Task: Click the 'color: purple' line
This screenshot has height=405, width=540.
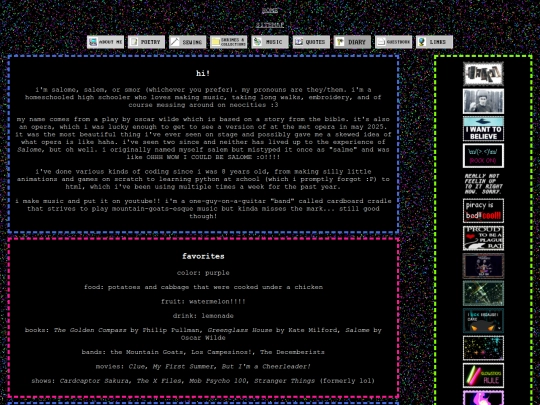Action: [203, 273]
